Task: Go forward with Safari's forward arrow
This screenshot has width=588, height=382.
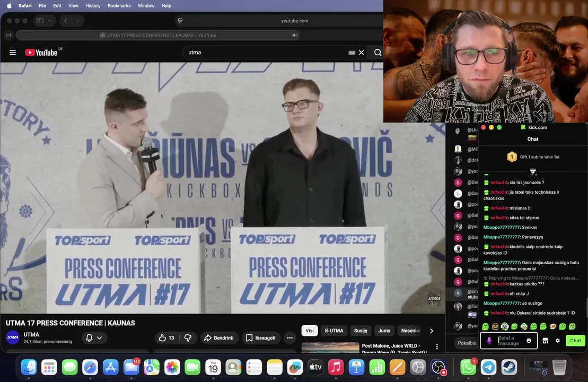Action: pyautogui.click(x=77, y=21)
